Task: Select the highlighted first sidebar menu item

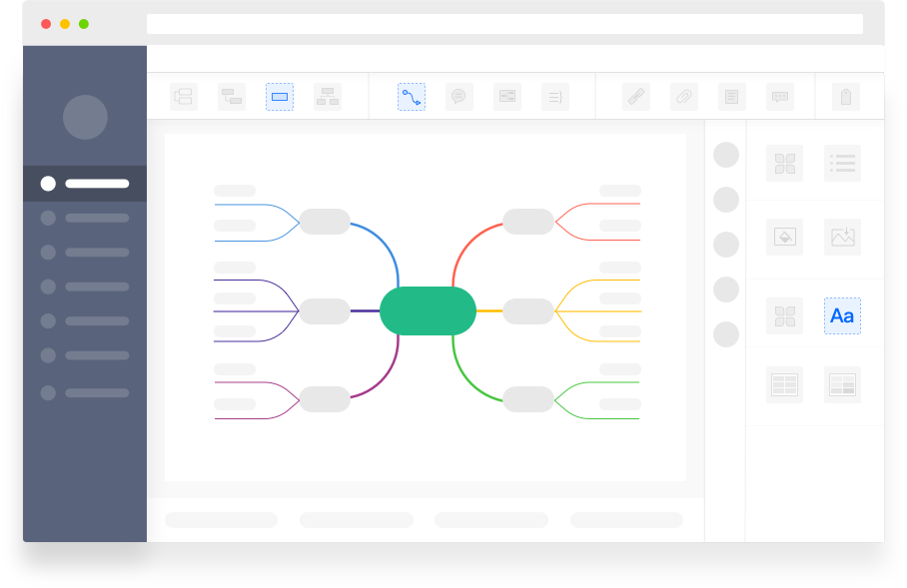Action: 86,184
